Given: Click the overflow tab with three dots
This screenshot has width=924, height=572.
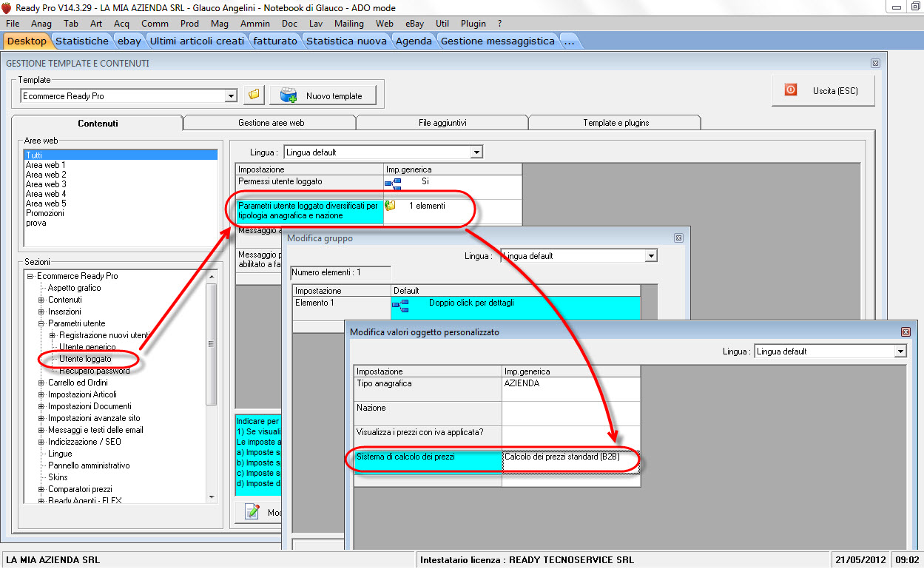Looking at the screenshot, I should (x=569, y=41).
